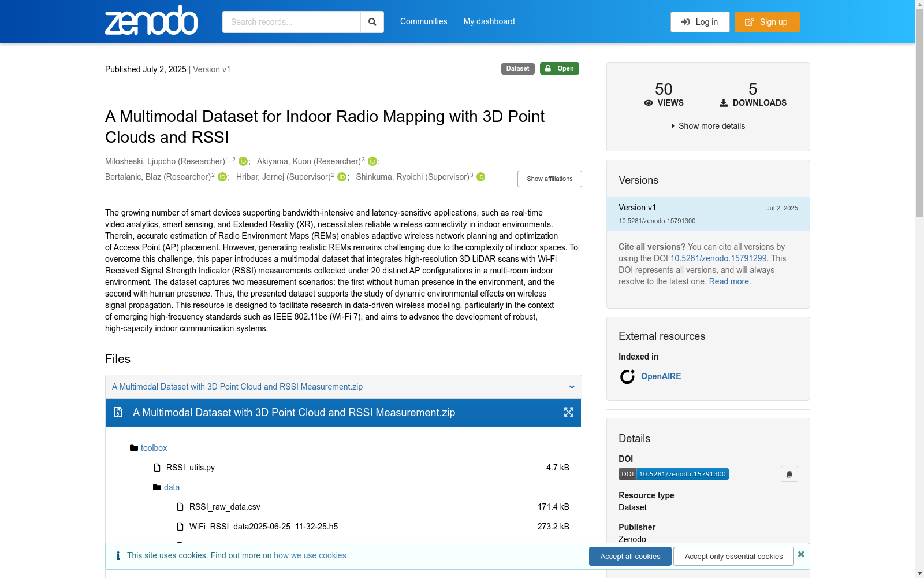Click the Zenodo logo
This screenshot has height=578, width=924.
[151, 20]
